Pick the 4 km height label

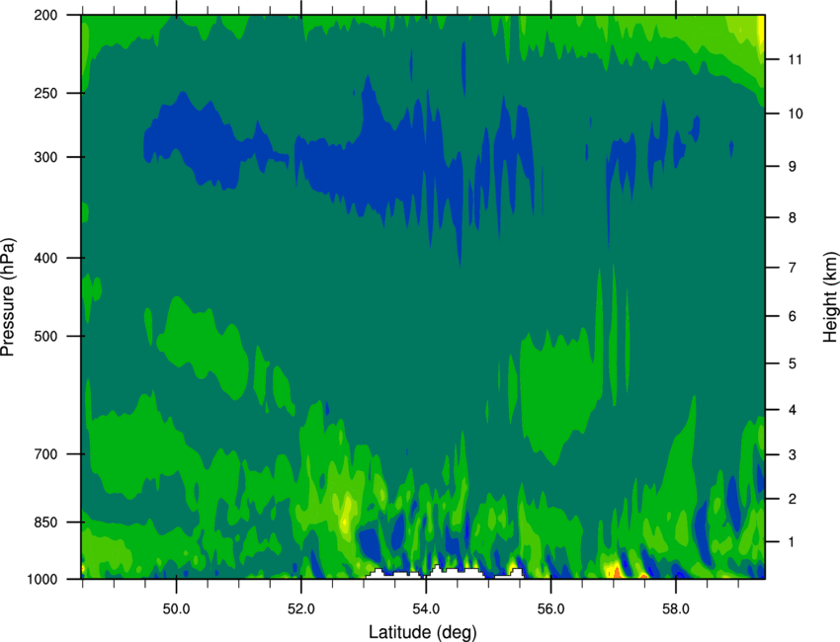pos(793,410)
